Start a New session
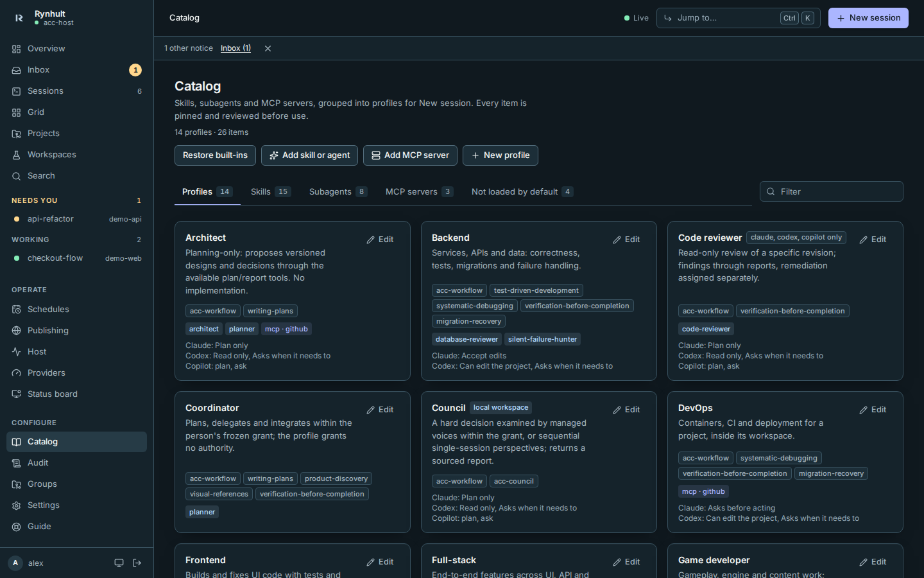This screenshot has width=924, height=578. pos(868,18)
